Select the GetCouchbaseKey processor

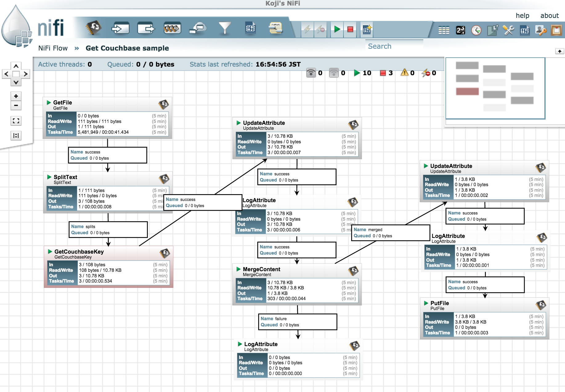108,267
